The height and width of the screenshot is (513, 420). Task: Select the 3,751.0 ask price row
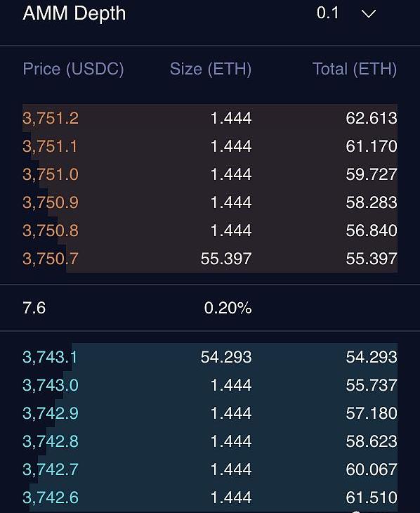210,174
